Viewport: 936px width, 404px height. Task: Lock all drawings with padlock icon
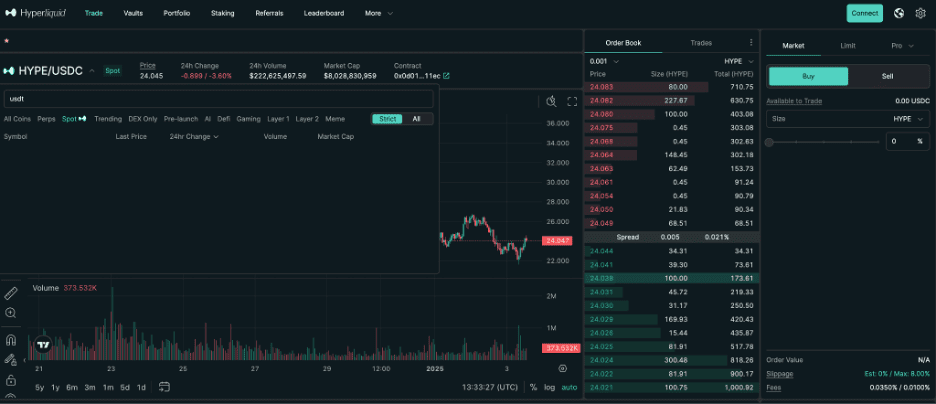pos(11,380)
